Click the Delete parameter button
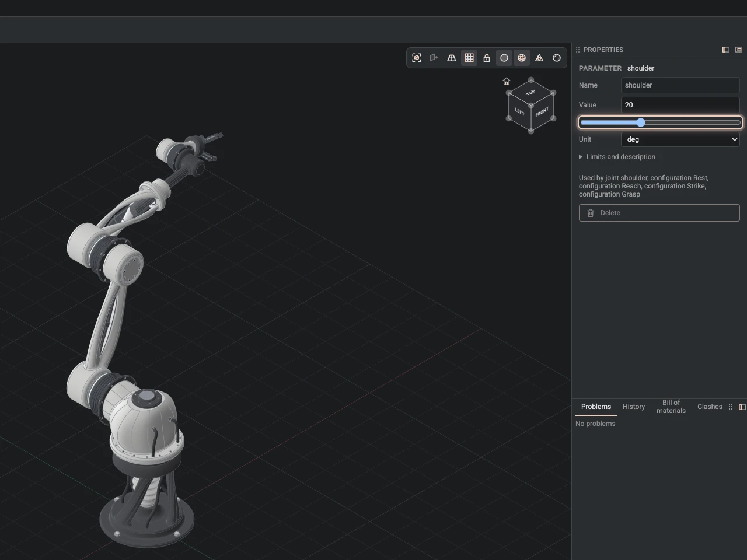This screenshot has width=747, height=560. coord(659,213)
